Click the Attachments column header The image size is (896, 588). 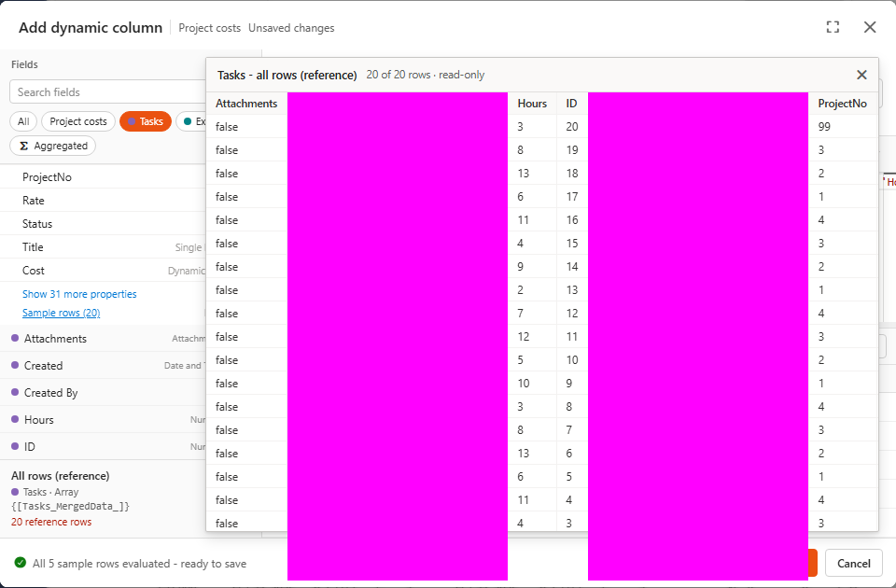[246, 104]
